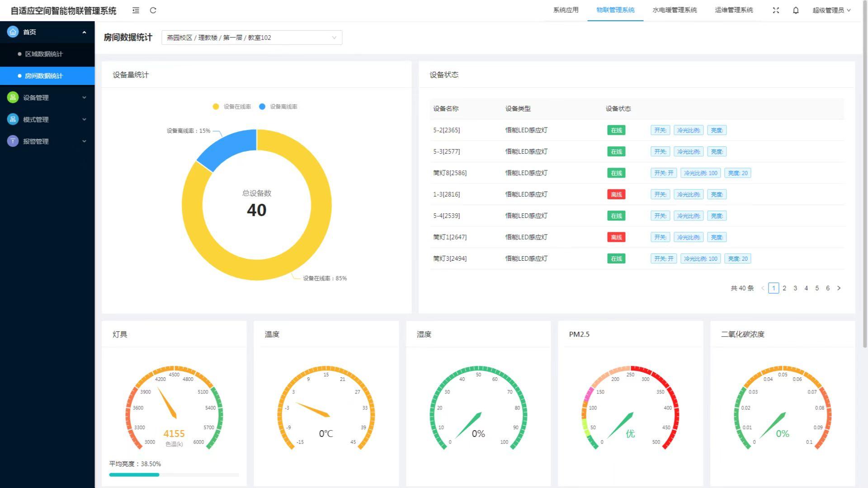Go to the 运维管理系统 tab
The height and width of the screenshot is (488, 868).
point(734,10)
